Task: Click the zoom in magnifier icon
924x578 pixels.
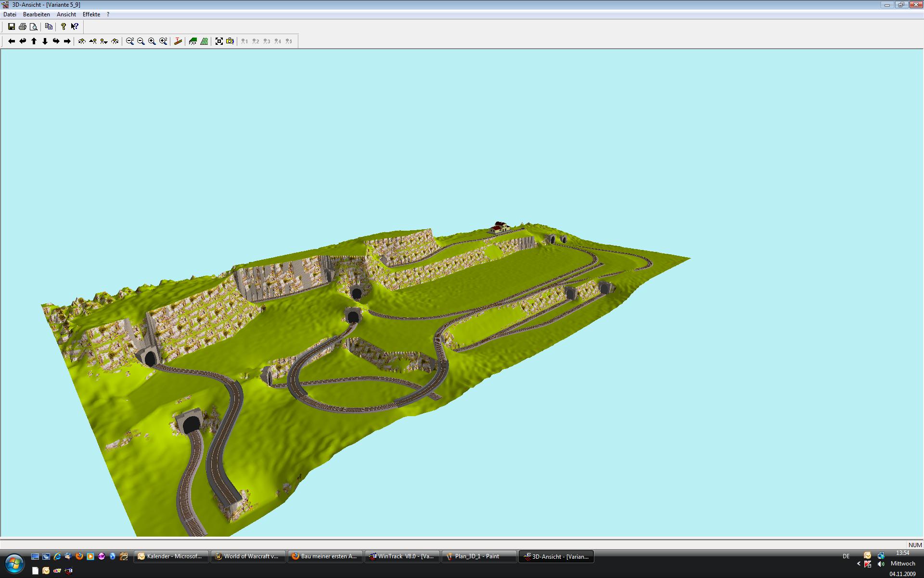Action: [x=152, y=41]
